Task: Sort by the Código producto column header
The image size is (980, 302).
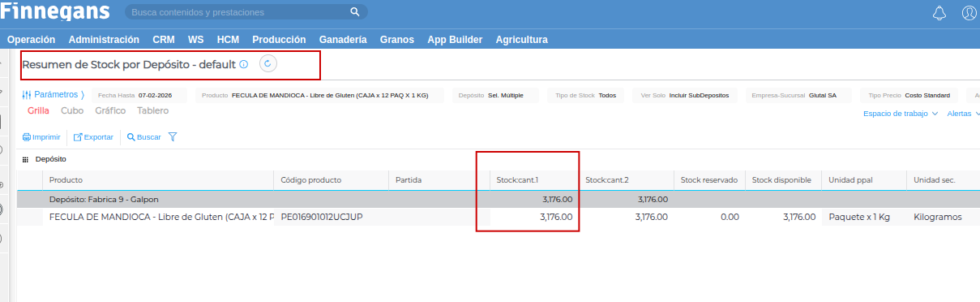Action: click(332, 179)
